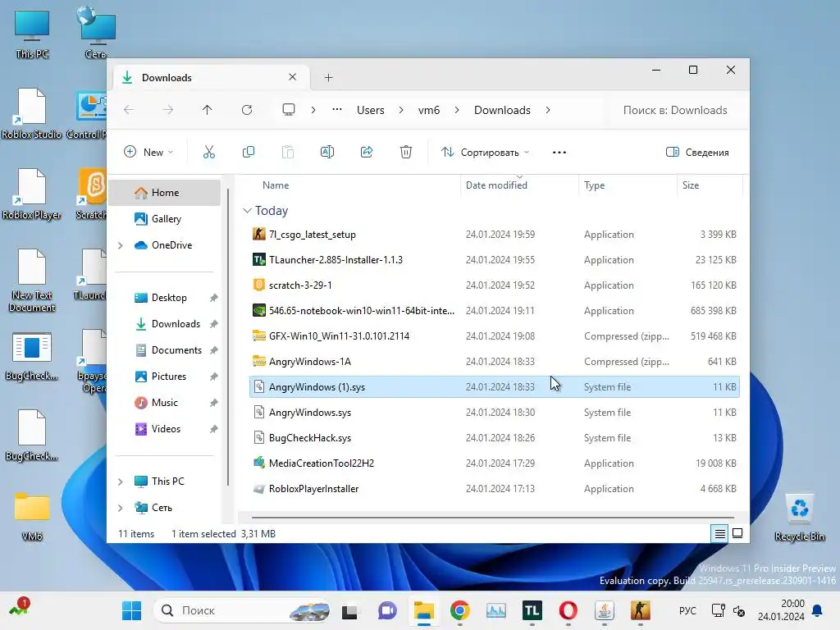Open Roblox Studio desktop shortcut
This screenshot has height=630, width=840.
point(32,113)
